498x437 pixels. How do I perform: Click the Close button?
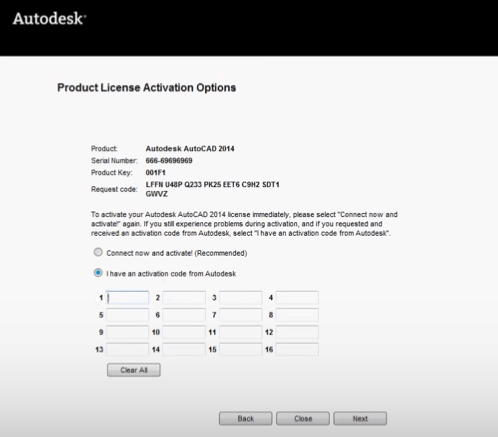303,419
